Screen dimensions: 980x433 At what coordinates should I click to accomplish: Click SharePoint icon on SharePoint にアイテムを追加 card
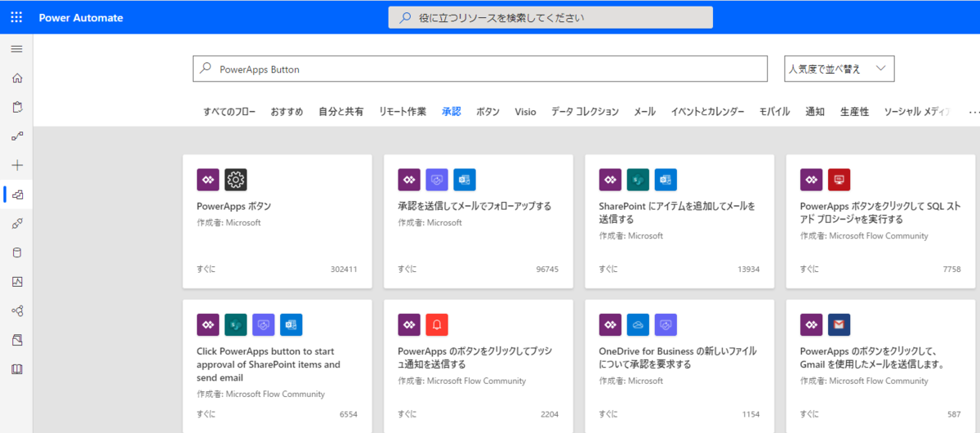[638, 180]
